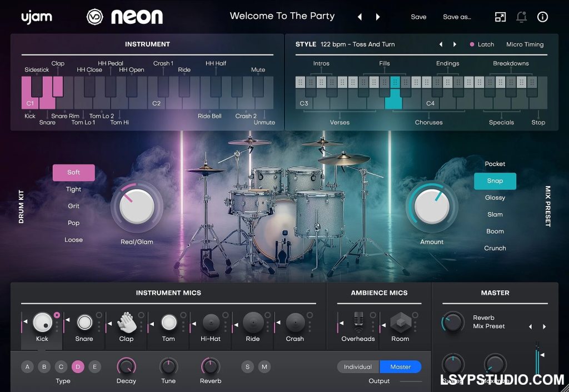Screen dimensions: 569x392
Task: Choose kick type C
Action: tap(61, 366)
